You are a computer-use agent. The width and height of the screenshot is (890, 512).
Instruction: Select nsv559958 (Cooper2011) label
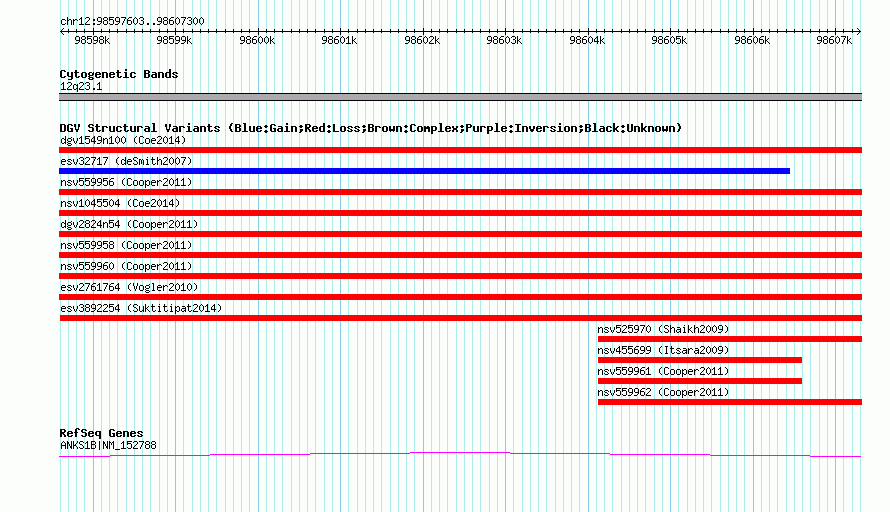click(126, 245)
